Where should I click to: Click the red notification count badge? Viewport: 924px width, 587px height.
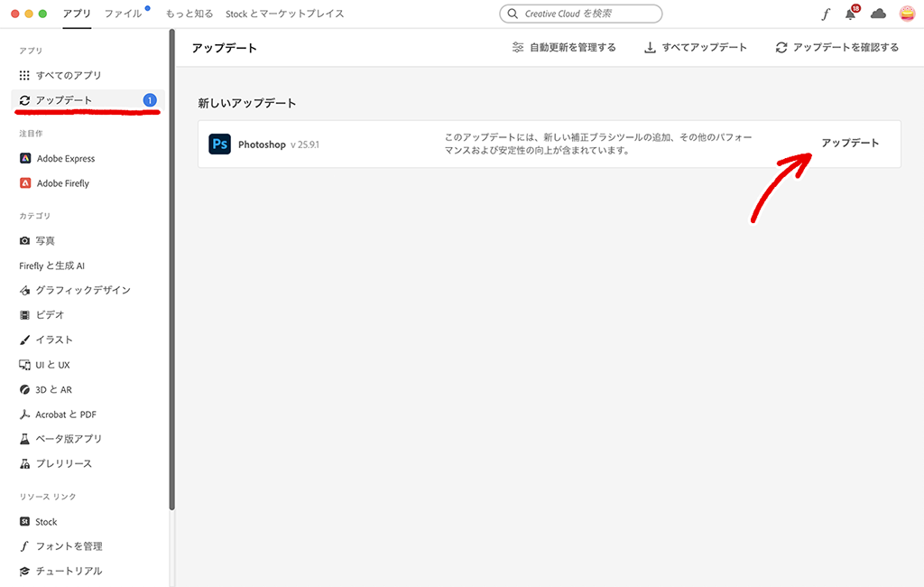click(x=855, y=8)
